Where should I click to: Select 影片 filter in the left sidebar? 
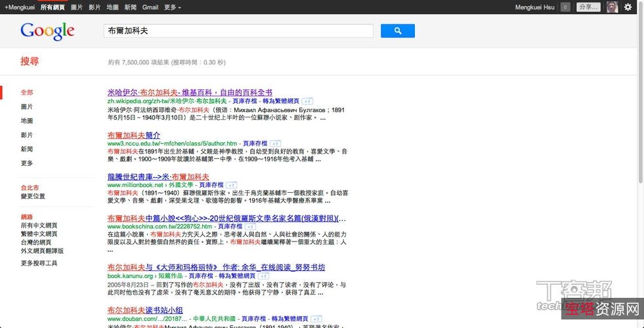[27, 135]
